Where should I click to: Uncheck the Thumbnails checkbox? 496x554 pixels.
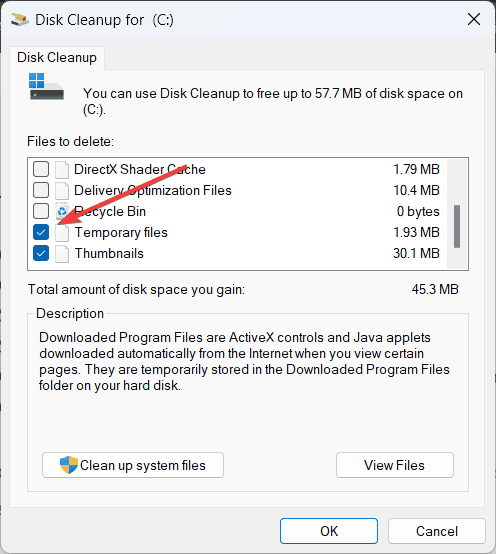click(x=41, y=253)
